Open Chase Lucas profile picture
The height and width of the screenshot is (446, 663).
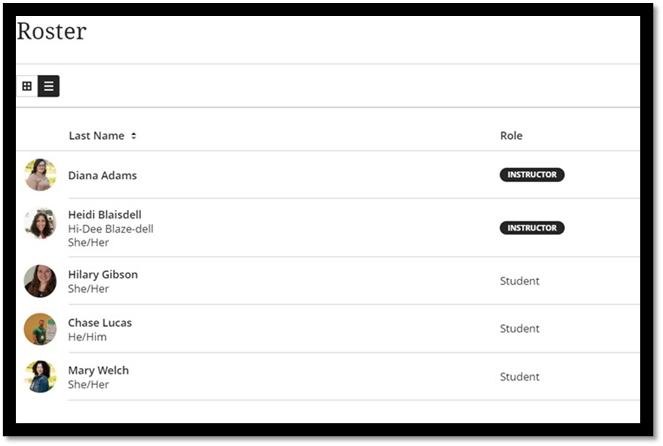[x=40, y=329]
